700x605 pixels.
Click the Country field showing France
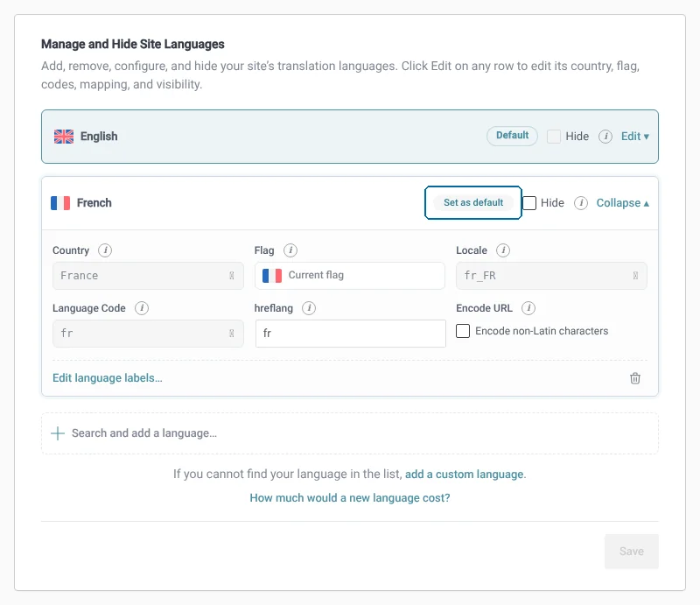point(148,276)
